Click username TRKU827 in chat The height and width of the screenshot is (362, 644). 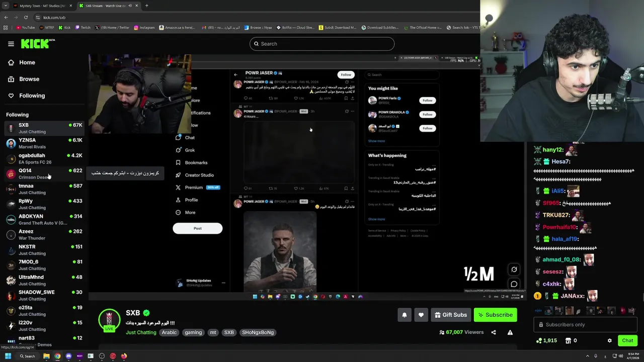[556, 215]
